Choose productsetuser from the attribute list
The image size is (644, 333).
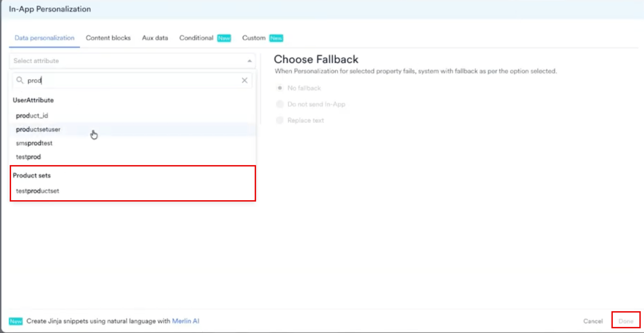pos(133,129)
